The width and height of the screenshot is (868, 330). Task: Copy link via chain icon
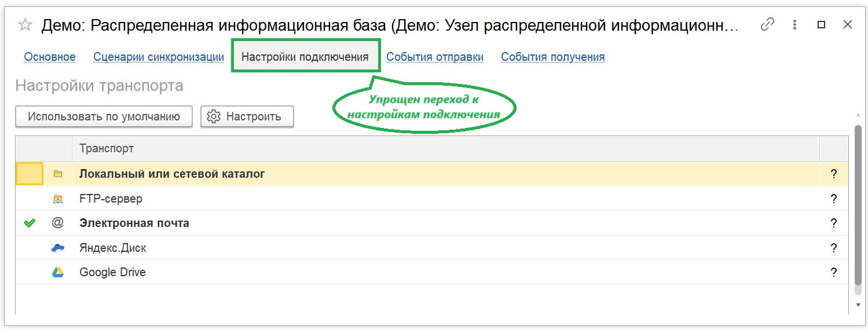767,24
